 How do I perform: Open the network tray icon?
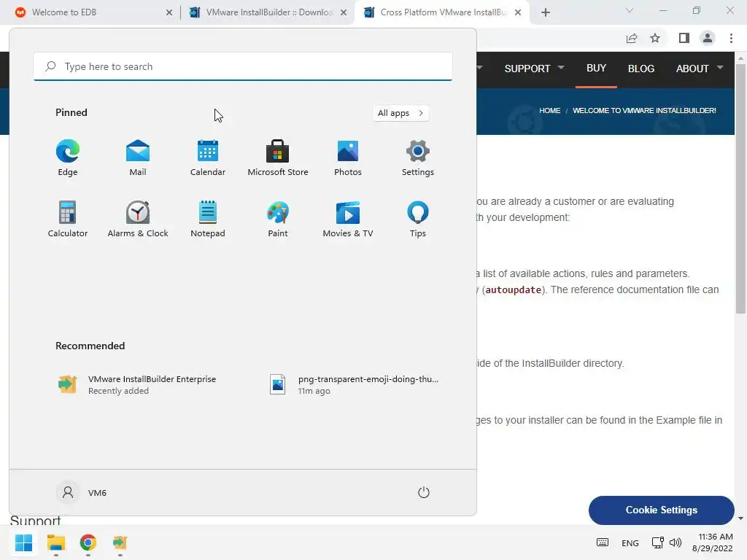pos(658,542)
